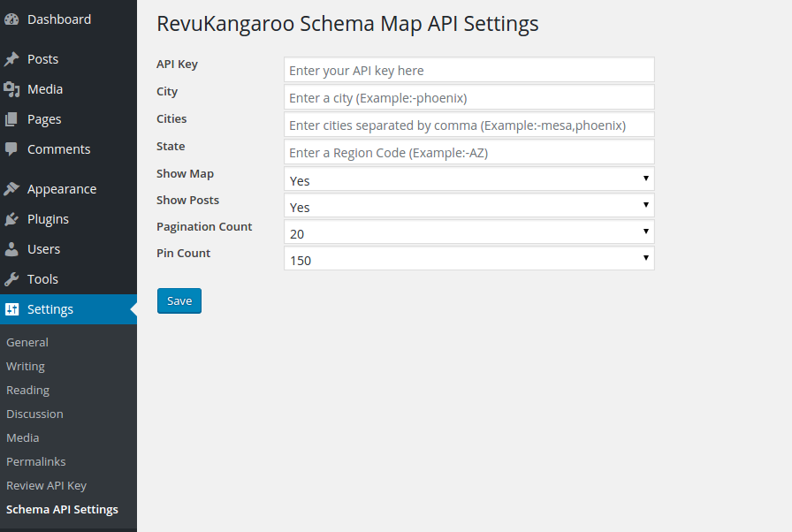Click the Pages stacked sheets icon
Screen dimensions: 792x532
click(11, 119)
